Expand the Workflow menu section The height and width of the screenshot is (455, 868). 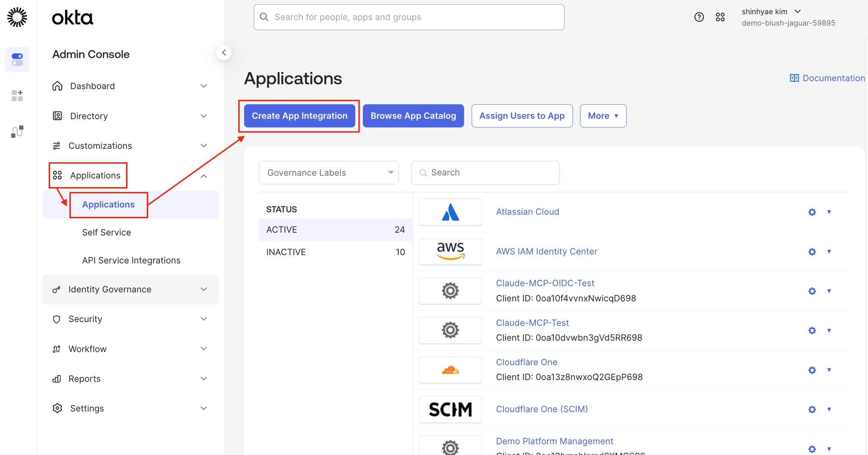point(131,349)
